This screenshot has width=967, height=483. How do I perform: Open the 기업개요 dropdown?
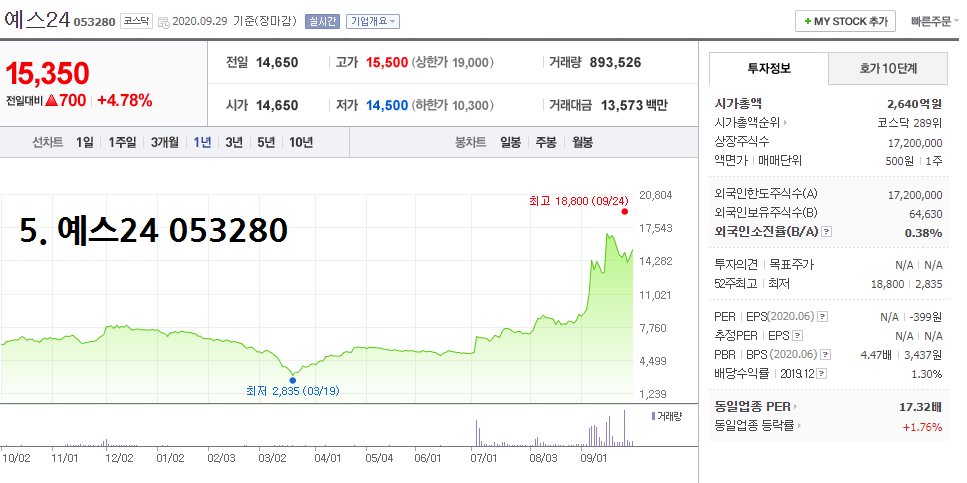click(x=373, y=21)
